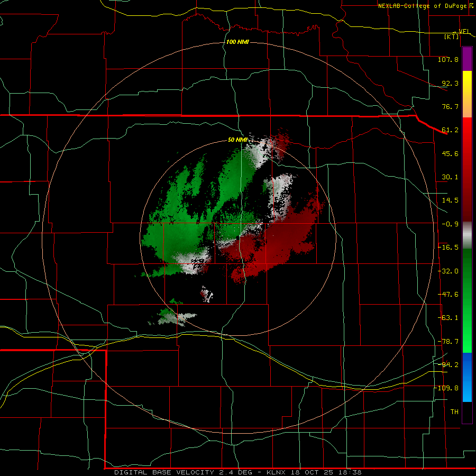Click the TH label below color scale

coord(454,412)
